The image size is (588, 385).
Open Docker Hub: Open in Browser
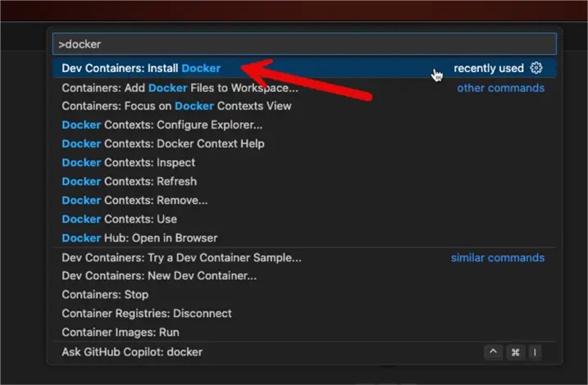(x=304, y=238)
